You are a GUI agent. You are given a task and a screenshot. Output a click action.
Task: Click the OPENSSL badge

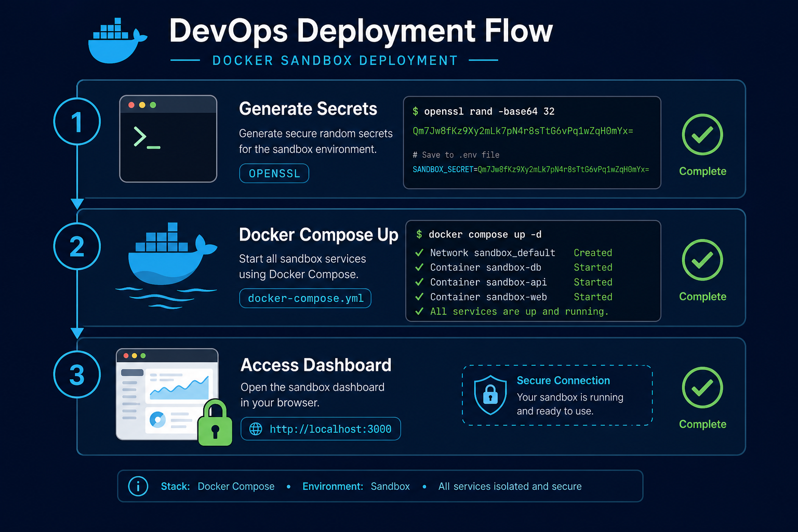[x=274, y=174]
